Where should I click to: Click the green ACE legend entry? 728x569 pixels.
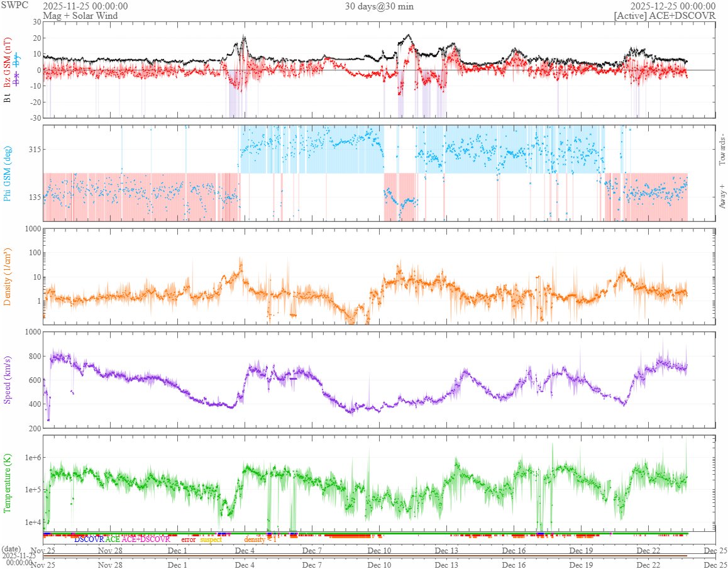(113, 539)
